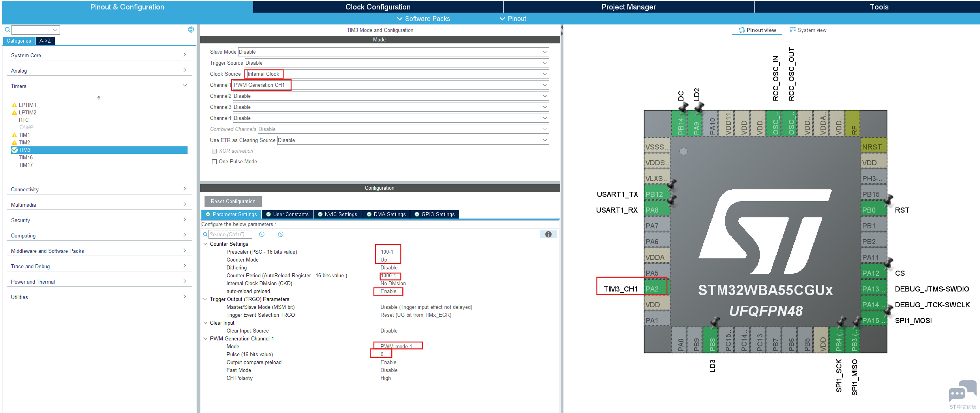Image resolution: width=980 pixels, height=413 pixels.
Task: Open the Channel2 dropdown
Action: [390, 96]
